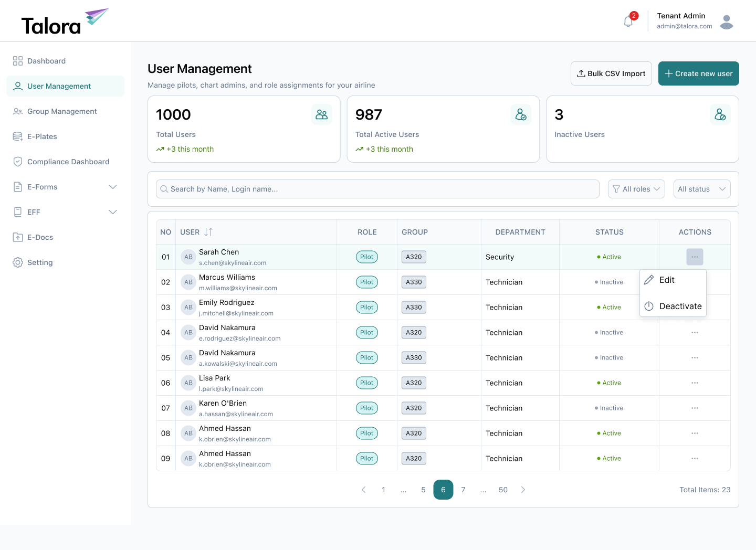Click current page 6 button
This screenshot has height=550, width=756.
point(443,490)
